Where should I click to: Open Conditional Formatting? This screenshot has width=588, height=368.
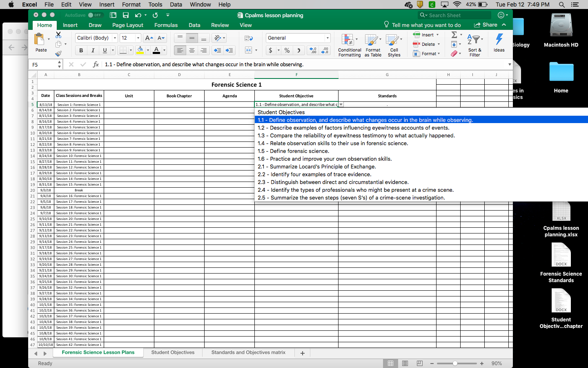(x=350, y=45)
